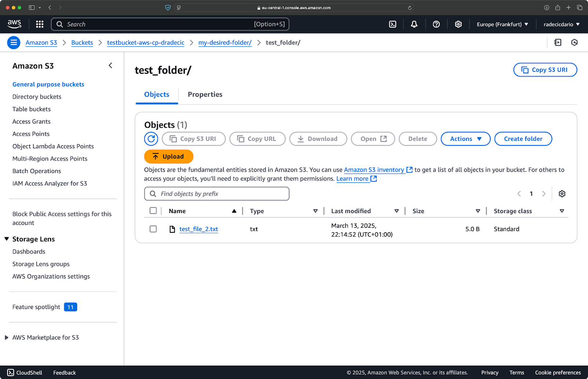Open Directory buckets in sidebar
This screenshot has width=588, height=379.
(37, 97)
